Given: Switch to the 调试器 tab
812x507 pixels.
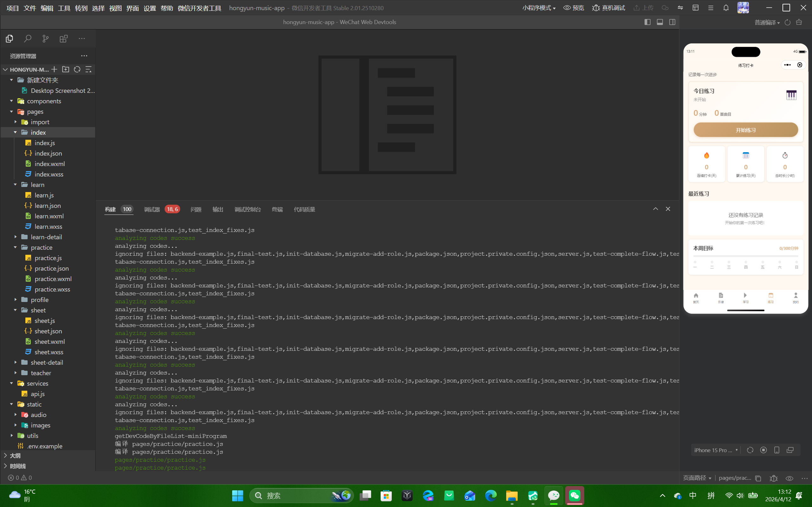Looking at the screenshot, I should pos(152,209).
